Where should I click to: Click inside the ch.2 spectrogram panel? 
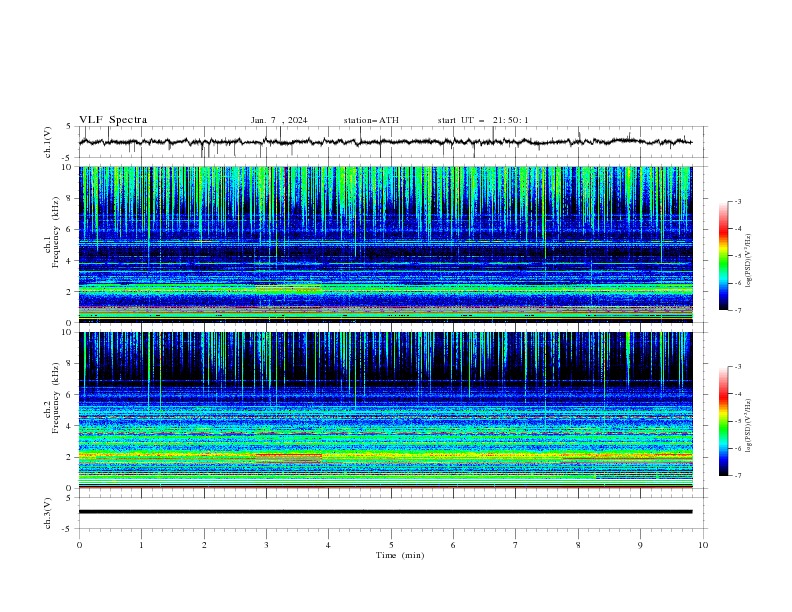click(385, 410)
